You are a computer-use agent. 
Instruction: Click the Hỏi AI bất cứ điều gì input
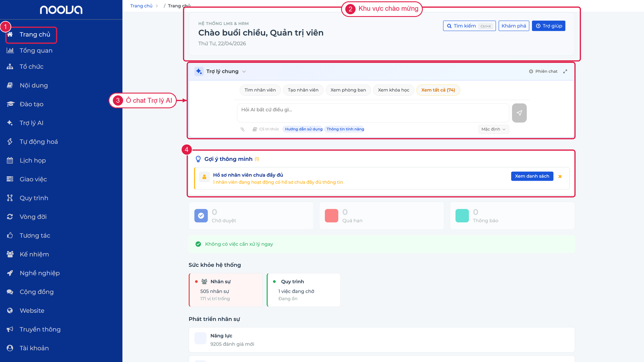coord(373,113)
